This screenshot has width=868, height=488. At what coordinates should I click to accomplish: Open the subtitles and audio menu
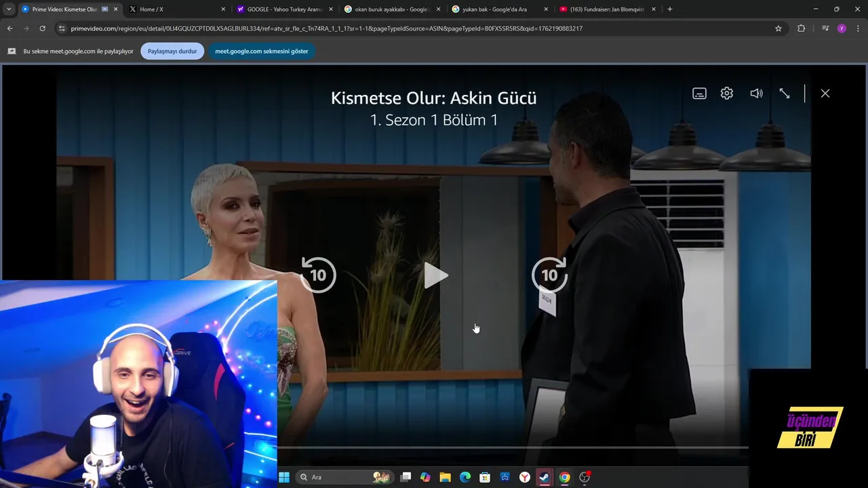click(699, 94)
